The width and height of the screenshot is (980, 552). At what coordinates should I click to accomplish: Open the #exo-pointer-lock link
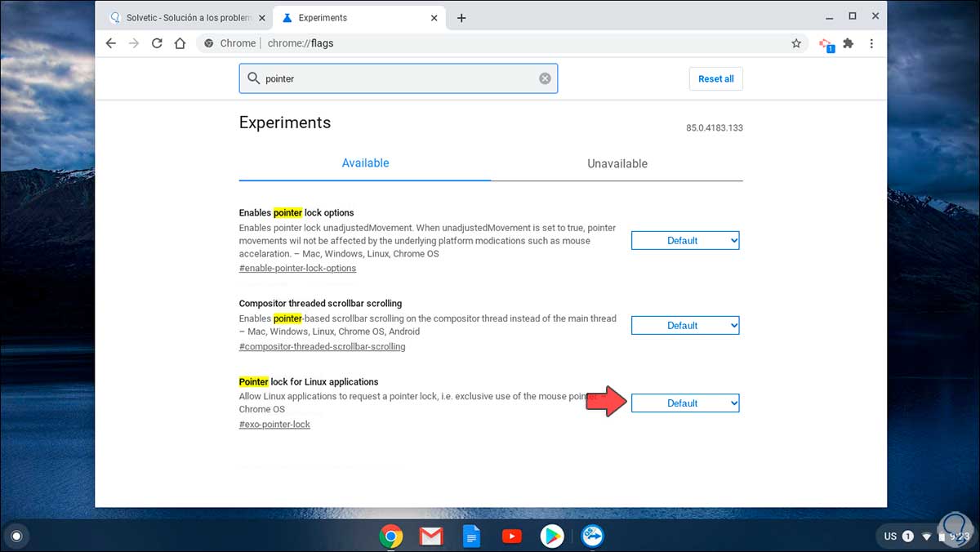pyautogui.click(x=274, y=425)
